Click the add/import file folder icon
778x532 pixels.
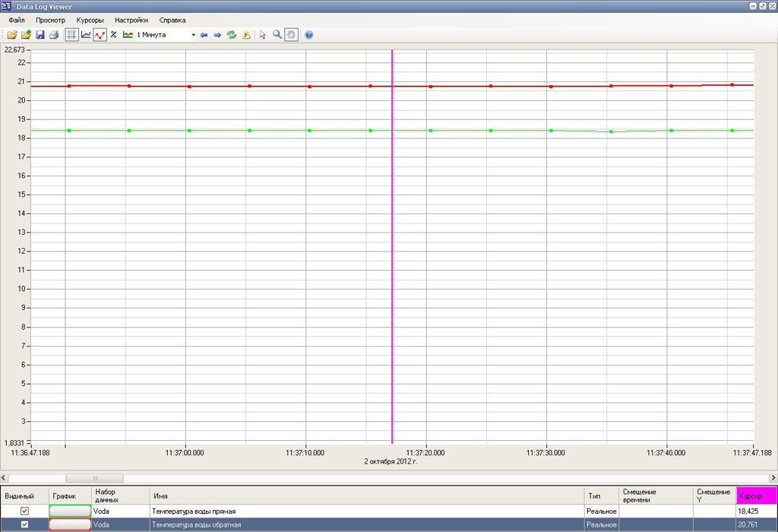tap(27, 35)
